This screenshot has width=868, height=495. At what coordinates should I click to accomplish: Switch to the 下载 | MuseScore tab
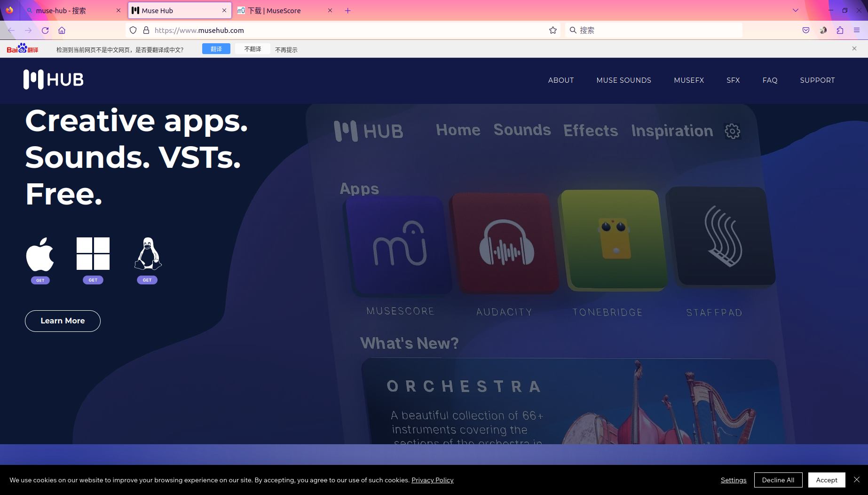[282, 11]
